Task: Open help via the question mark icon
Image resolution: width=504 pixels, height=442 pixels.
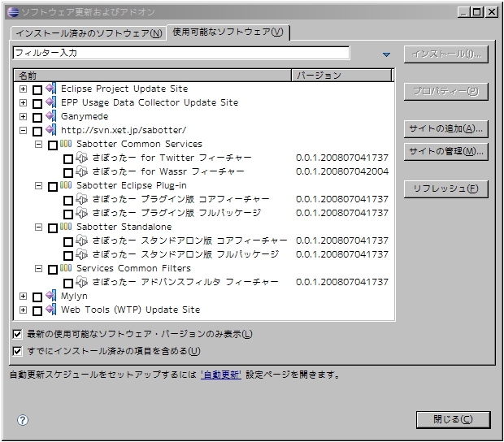Action: click(x=23, y=420)
